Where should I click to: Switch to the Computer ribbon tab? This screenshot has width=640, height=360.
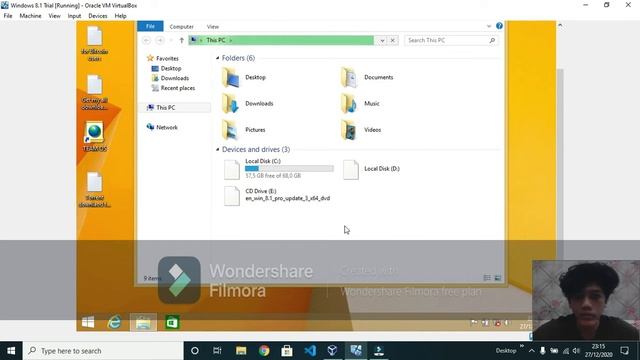182,27
